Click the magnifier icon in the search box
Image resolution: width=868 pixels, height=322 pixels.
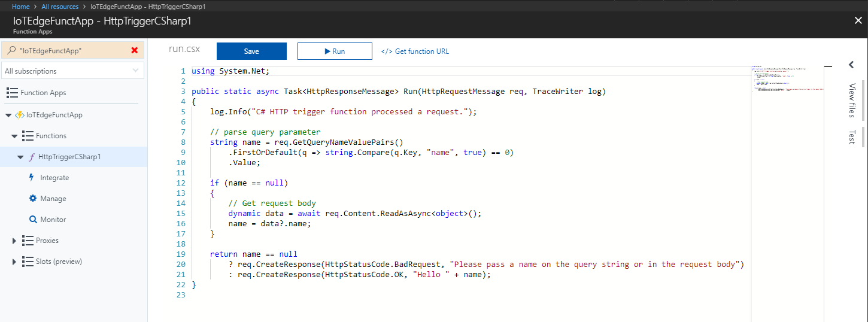[x=11, y=51]
